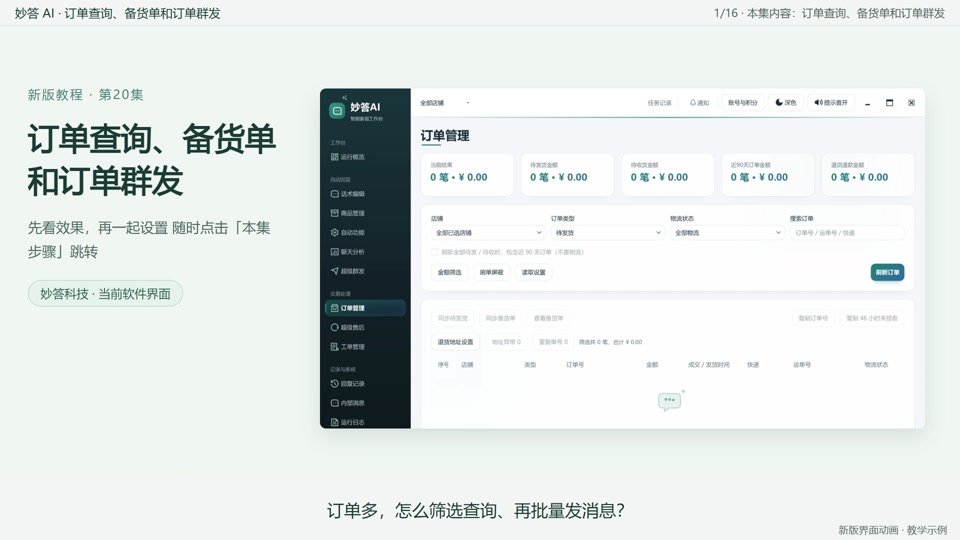Viewport: 960px width, 540px height.
Task: Open 退货地址设置
Action: pyautogui.click(x=456, y=342)
